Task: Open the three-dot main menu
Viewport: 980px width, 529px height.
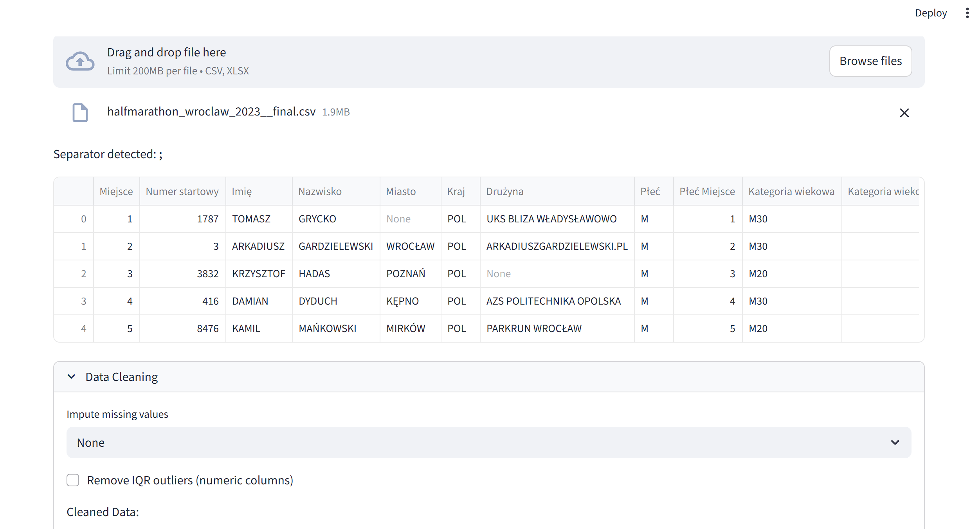Action: (x=967, y=13)
